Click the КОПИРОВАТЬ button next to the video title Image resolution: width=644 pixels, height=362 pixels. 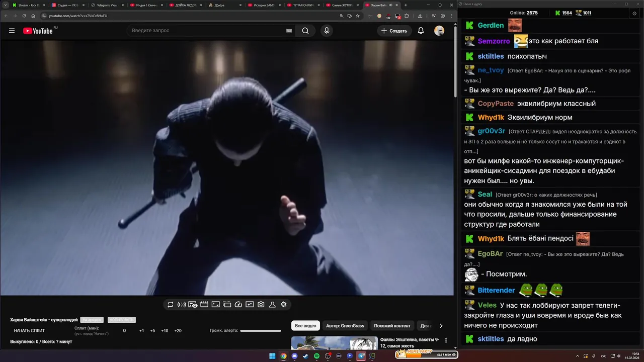(x=121, y=320)
